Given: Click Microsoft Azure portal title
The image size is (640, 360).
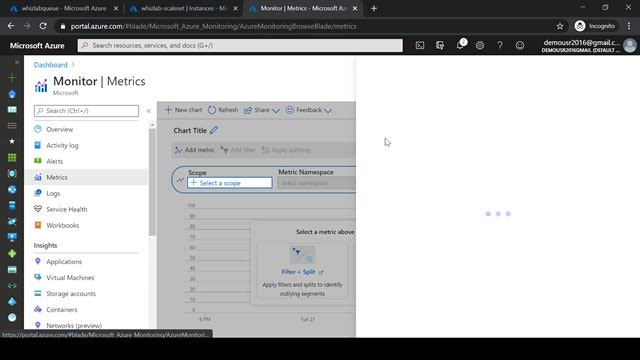Looking at the screenshot, I should pos(37,46).
